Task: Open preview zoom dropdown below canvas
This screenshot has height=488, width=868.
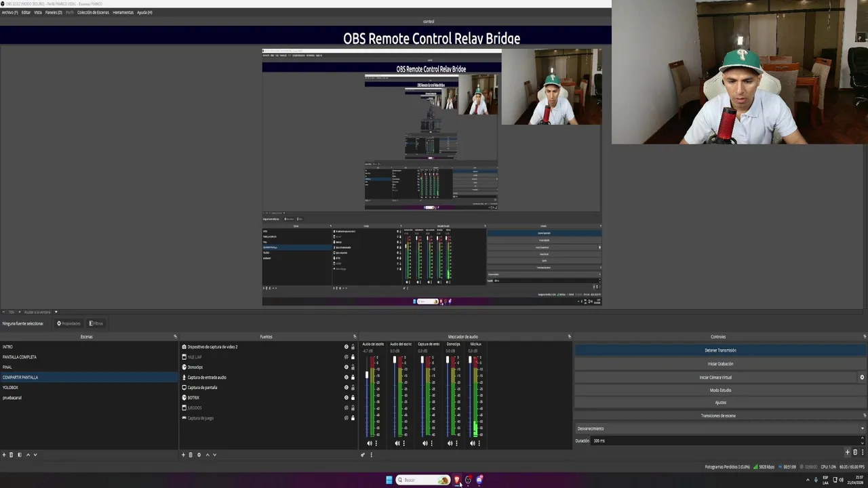Action: (x=56, y=312)
